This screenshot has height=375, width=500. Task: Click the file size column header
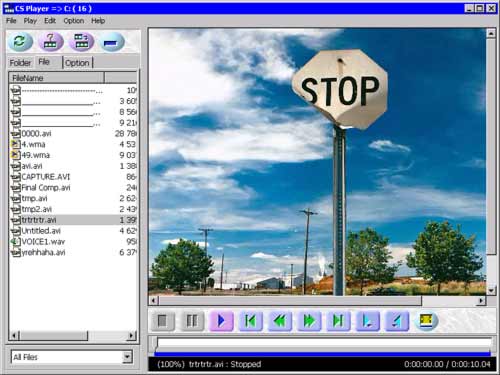[x=121, y=78]
